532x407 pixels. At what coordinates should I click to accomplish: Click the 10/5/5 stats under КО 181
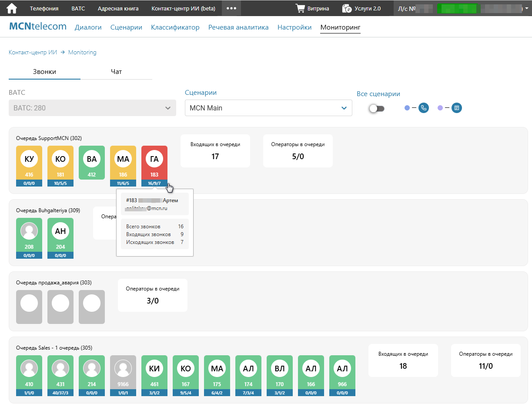click(x=60, y=183)
